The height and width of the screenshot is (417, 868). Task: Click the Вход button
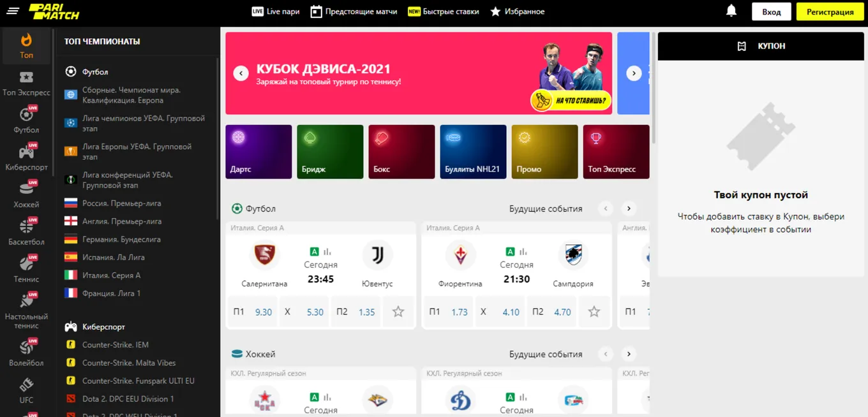772,11
